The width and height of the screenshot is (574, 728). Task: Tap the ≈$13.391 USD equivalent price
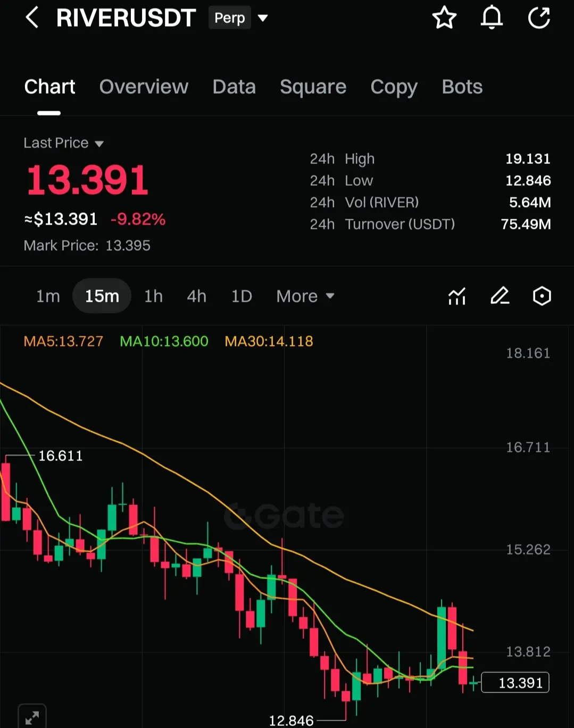click(x=61, y=219)
